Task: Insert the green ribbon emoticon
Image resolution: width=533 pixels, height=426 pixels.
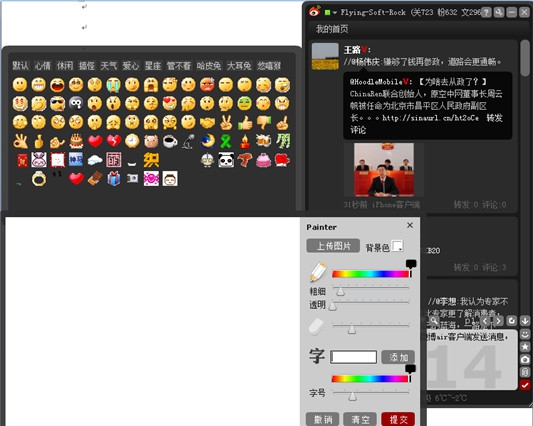Action: [x=226, y=141]
